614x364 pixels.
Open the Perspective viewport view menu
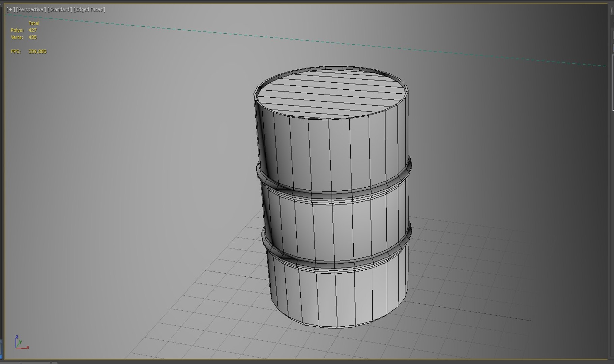[31, 9]
